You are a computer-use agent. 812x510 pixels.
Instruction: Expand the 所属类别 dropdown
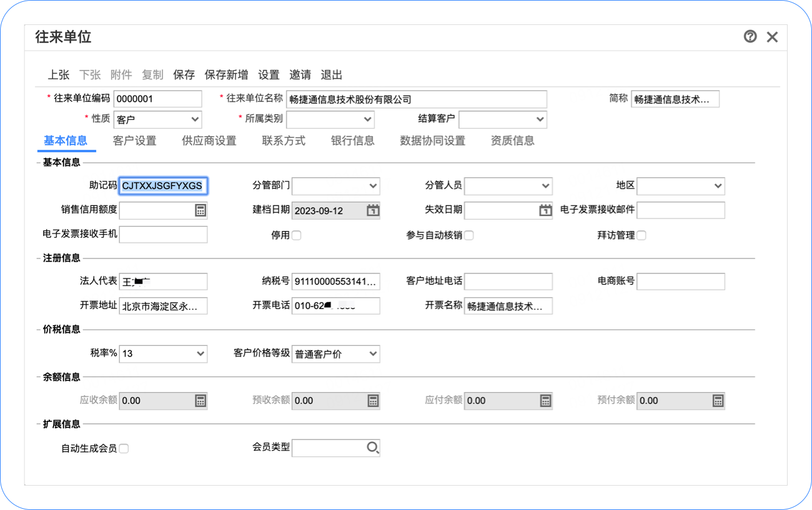click(x=330, y=119)
